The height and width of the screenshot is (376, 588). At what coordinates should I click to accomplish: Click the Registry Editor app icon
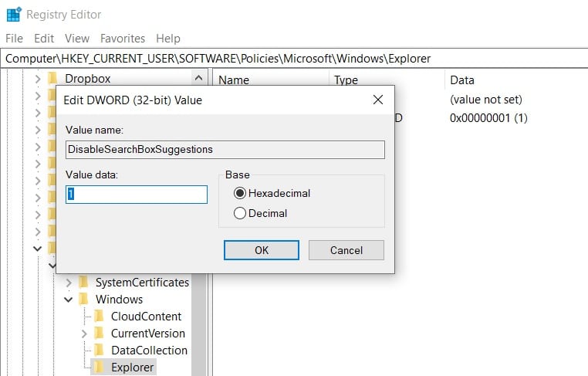(x=13, y=15)
